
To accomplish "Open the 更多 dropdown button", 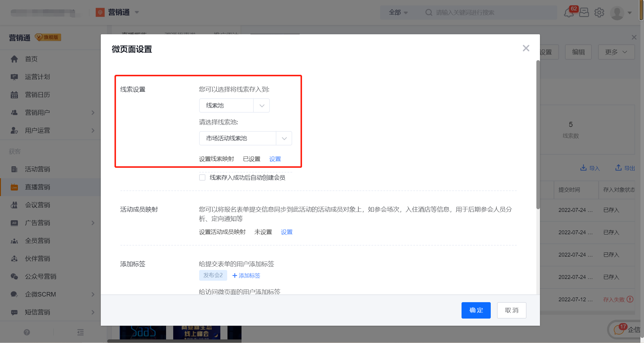I will [x=616, y=52].
